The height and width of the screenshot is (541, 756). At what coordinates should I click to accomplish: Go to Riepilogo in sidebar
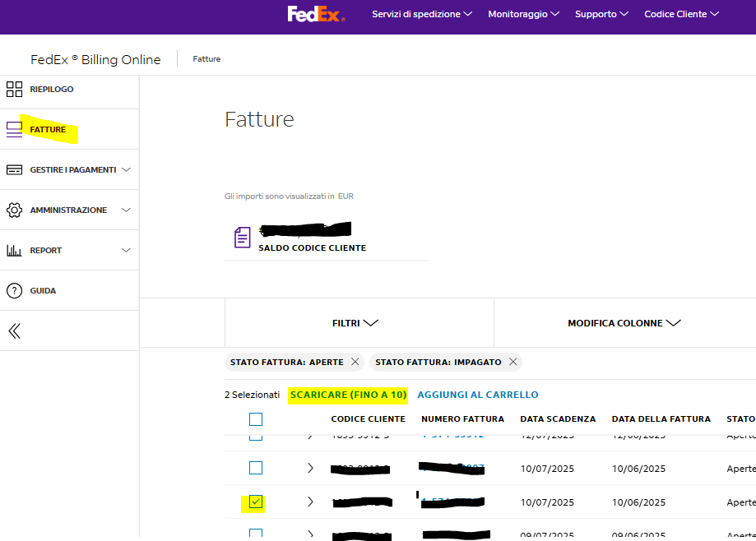point(52,89)
